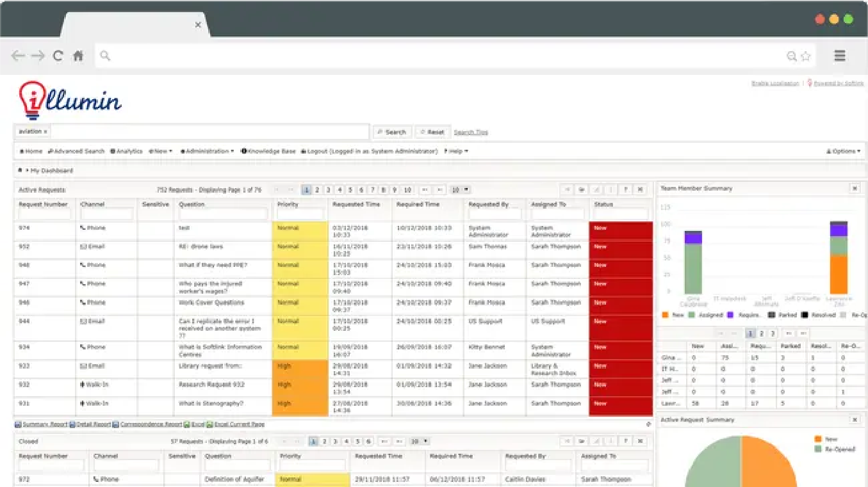This screenshot has width=868, height=487.
Task: Open help icon in Active Requests panel
Action: (x=625, y=189)
